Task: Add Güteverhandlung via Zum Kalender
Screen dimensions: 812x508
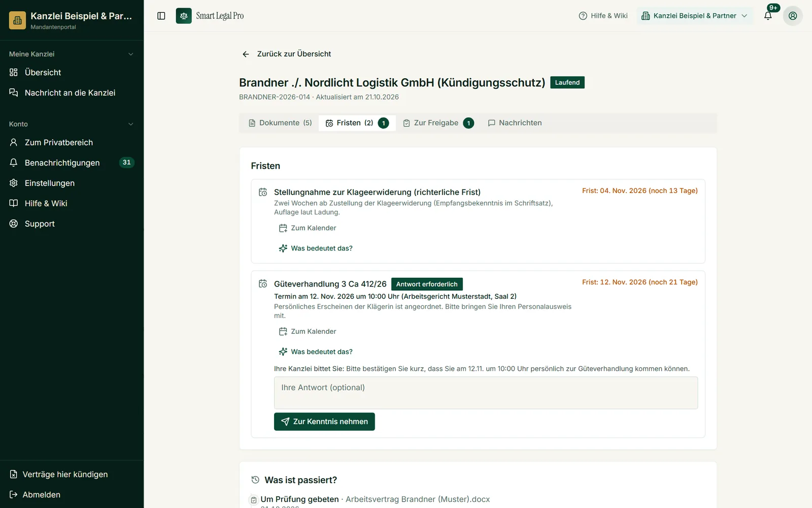Action: (x=308, y=332)
